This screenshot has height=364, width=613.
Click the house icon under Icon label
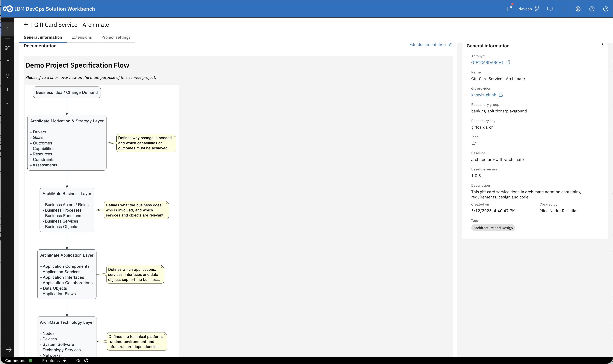473,143
